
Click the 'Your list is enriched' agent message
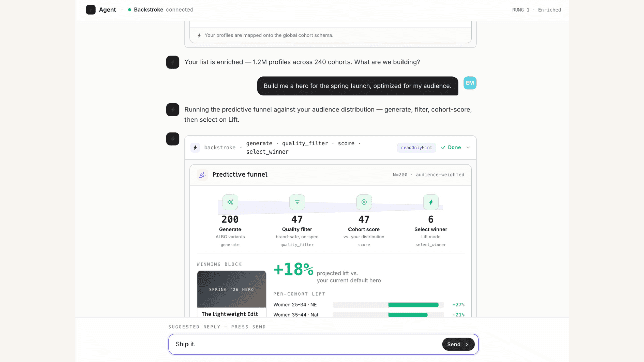pyautogui.click(x=302, y=62)
